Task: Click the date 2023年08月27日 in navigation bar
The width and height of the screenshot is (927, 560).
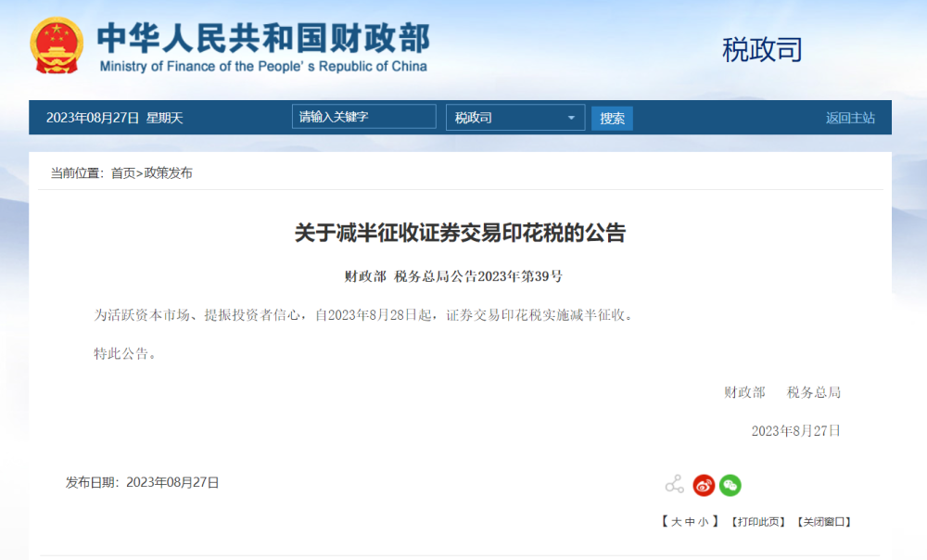Action: (93, 118)
